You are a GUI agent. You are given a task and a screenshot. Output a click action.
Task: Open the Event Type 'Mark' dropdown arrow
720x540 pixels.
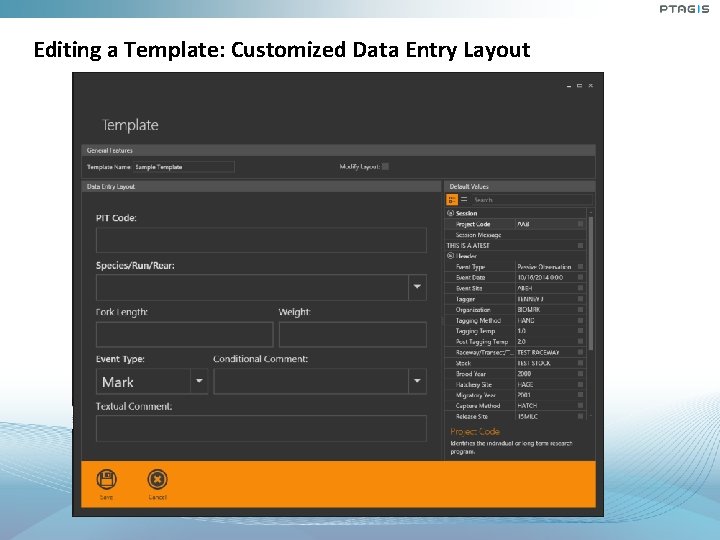199,381
